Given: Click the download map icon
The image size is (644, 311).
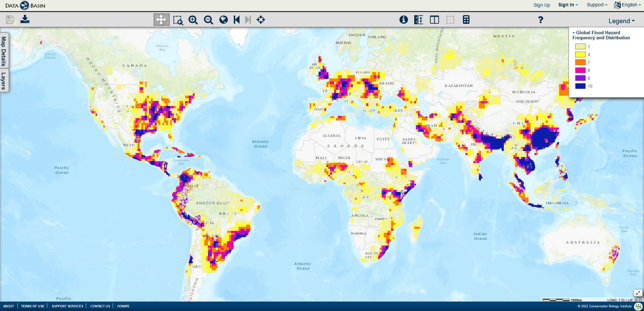Looking at the screenshot, I should click(x=25, y=19).
